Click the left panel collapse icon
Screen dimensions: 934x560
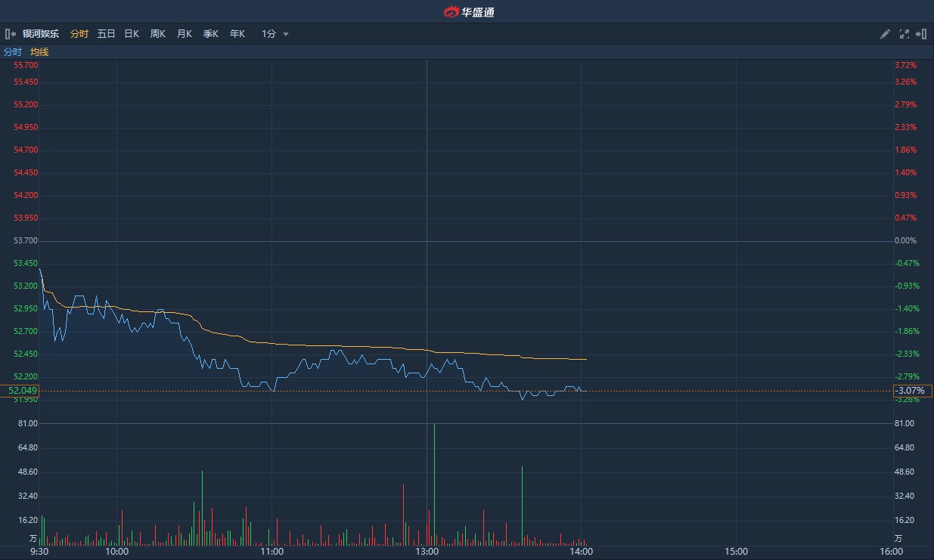tap(10, 34)
